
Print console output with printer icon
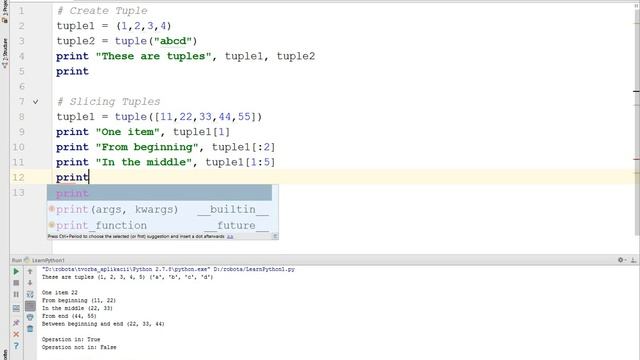click(30, 317)
